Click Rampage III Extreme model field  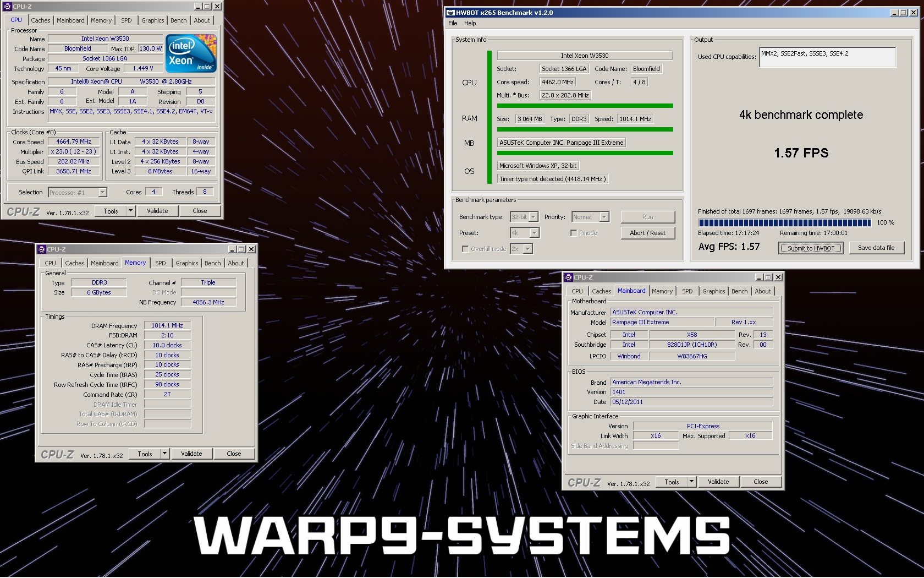point(662,322)
